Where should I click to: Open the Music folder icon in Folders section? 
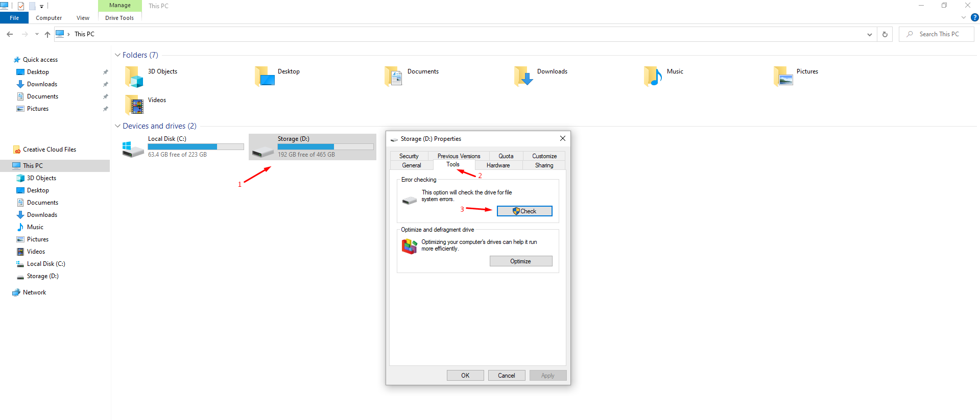[653, 77]
